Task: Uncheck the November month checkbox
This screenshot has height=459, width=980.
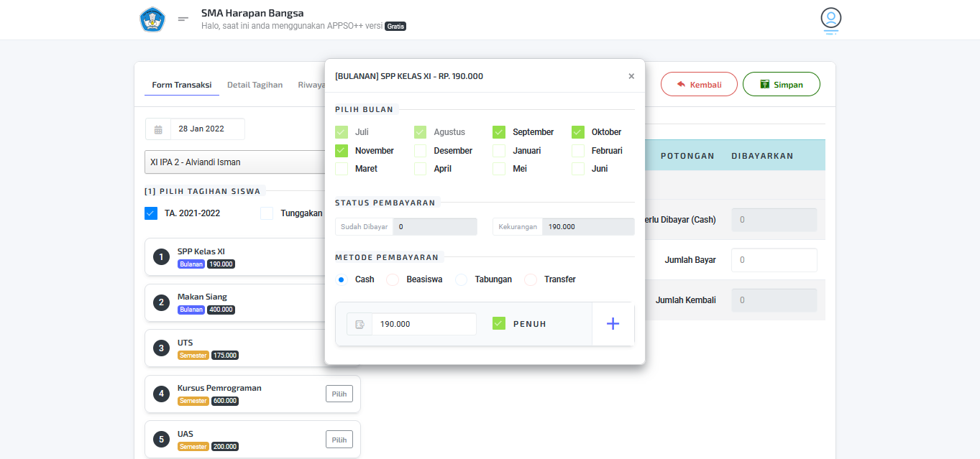Action: (342, 151)
